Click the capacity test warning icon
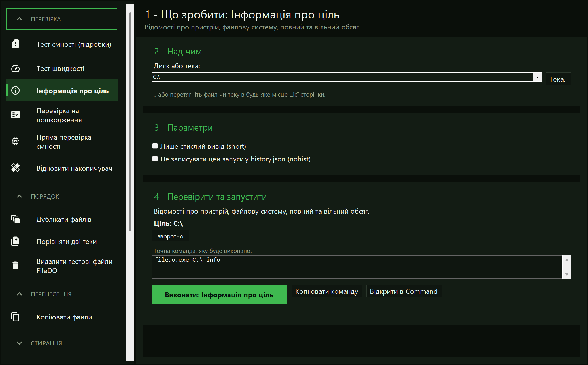Viewport: 588px width, 365px height. tap(15, 44)
